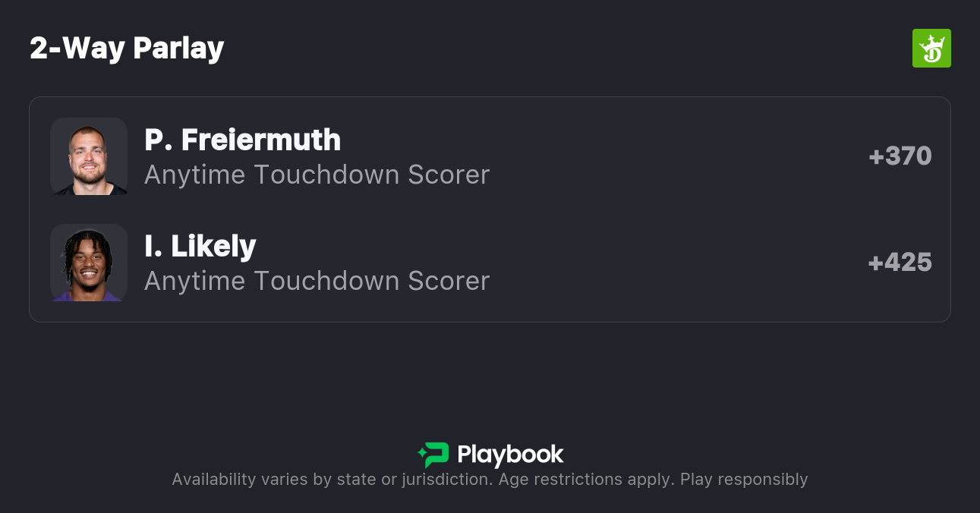Click the plus sign before 370

pyautogui.click(x=876, y=156)
